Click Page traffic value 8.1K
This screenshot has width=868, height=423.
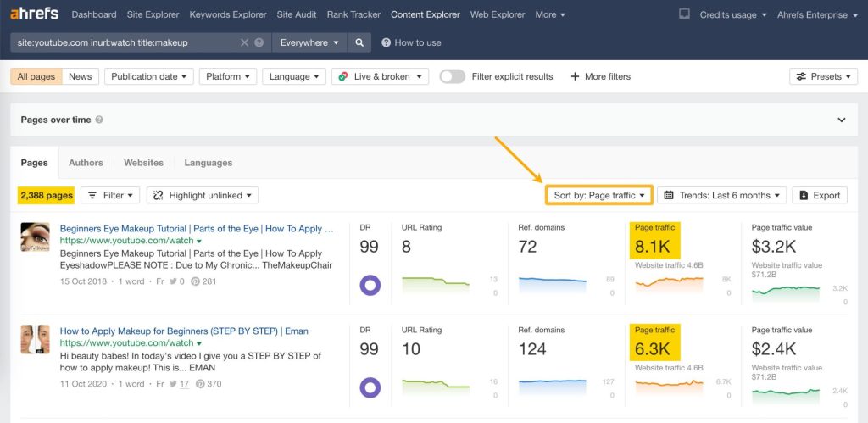(x=653, y=247)
